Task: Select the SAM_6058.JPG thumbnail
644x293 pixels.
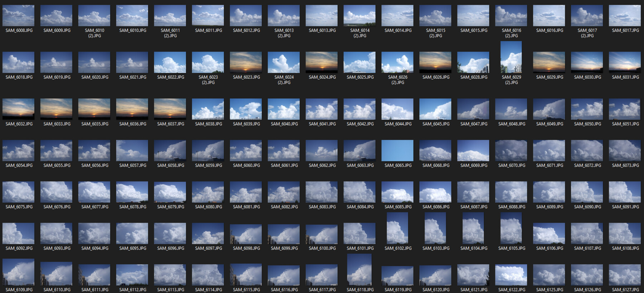Action: pos(170,151)
